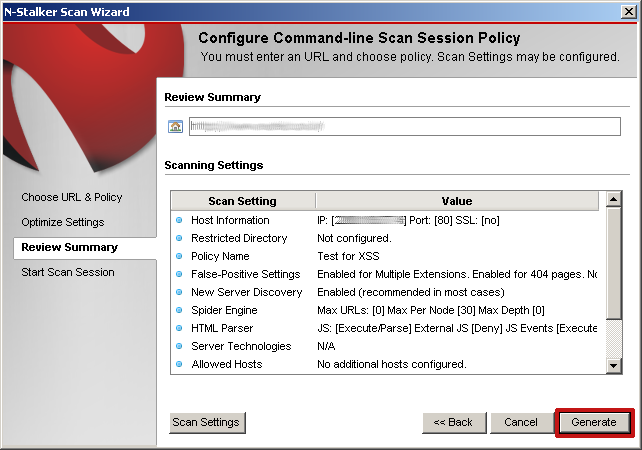Image resolution: width=642 pixels, height=450 pixels.
Task: Click the 'N/A' server technologies value
Action: coord(326,346)
